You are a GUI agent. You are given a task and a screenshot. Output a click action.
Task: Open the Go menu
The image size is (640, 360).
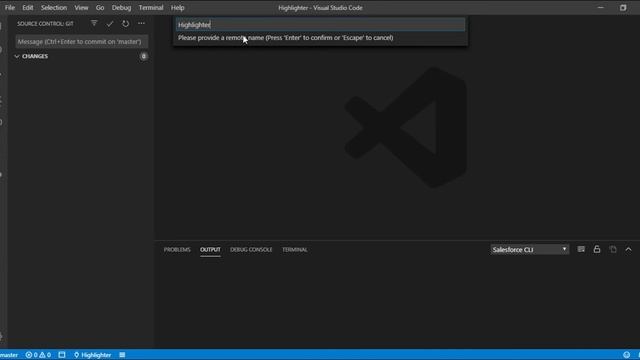[x=100, y=8]
